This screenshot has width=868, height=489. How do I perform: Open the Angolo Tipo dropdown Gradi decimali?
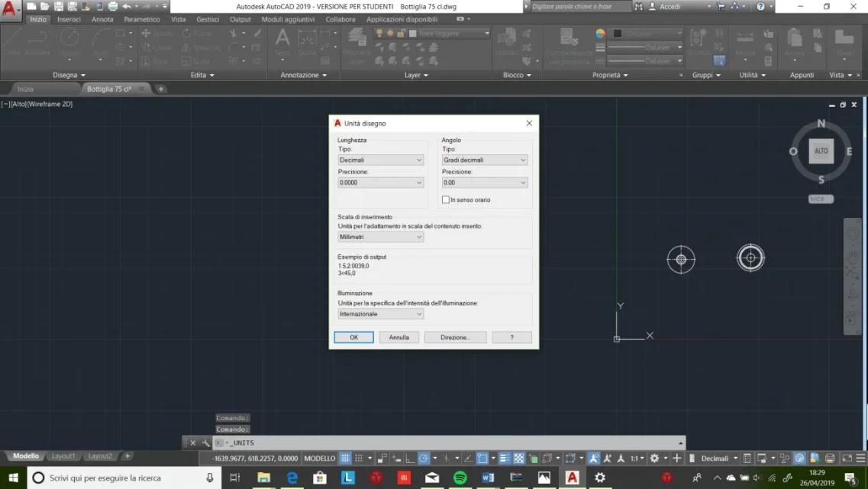tap(484, 160)
